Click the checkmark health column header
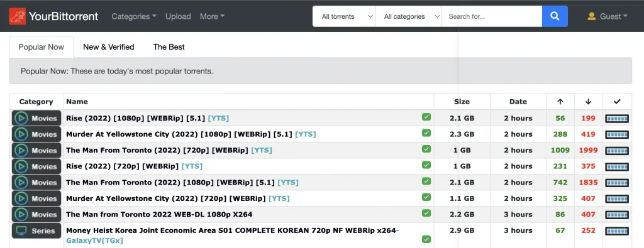Screen dimensions: 644x248 click(x=616, y=102)
